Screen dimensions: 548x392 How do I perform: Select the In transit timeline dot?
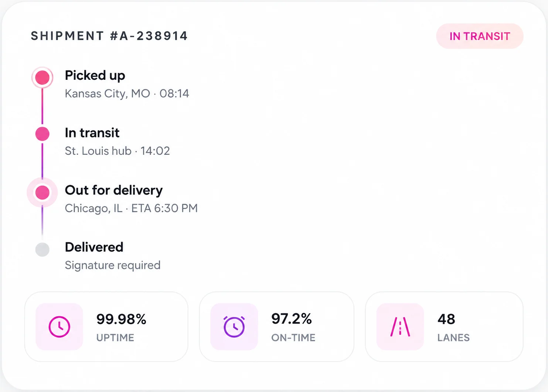42,134
